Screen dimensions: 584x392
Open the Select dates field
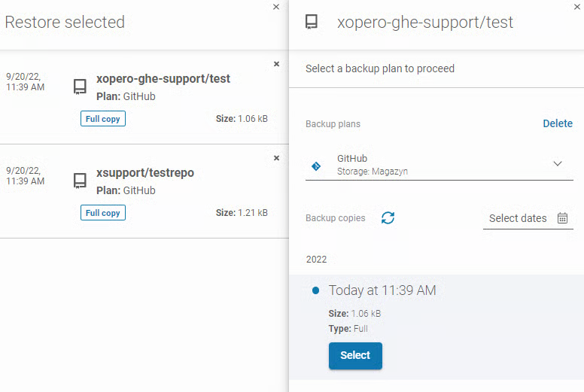518,218
